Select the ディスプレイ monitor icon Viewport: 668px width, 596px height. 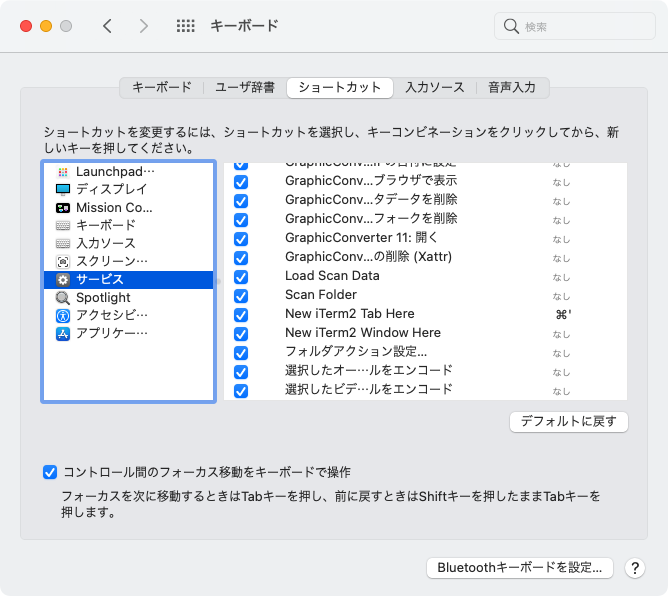pos(63,189)
